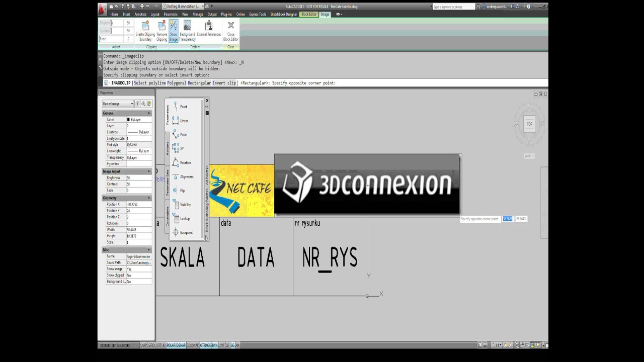Screen dimensions: 644x362
Task: Click the Show image Yes property
Action: (139, 269)
